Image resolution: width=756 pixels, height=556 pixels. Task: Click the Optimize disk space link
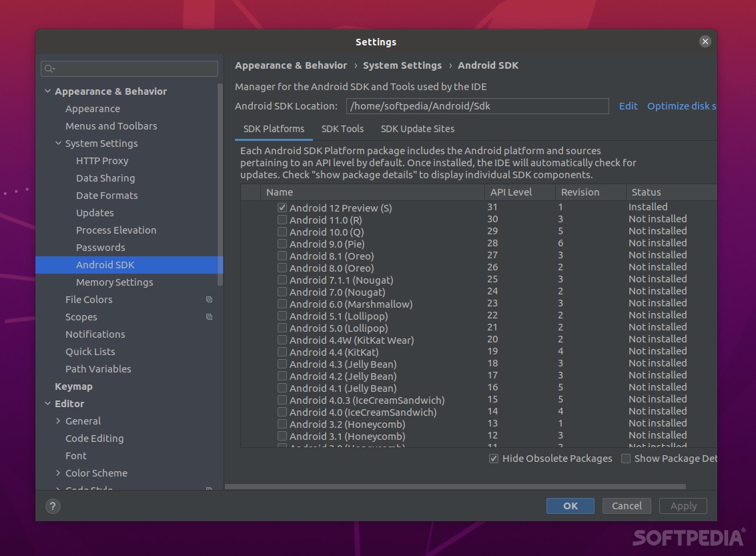pyautogui.click(x=681, y=106)
